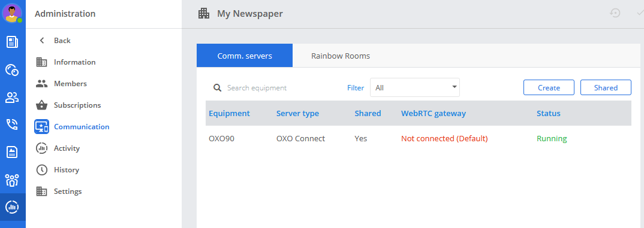644x228 pixels.
Task: Select the Communication menu item
Action: point(82,127)
